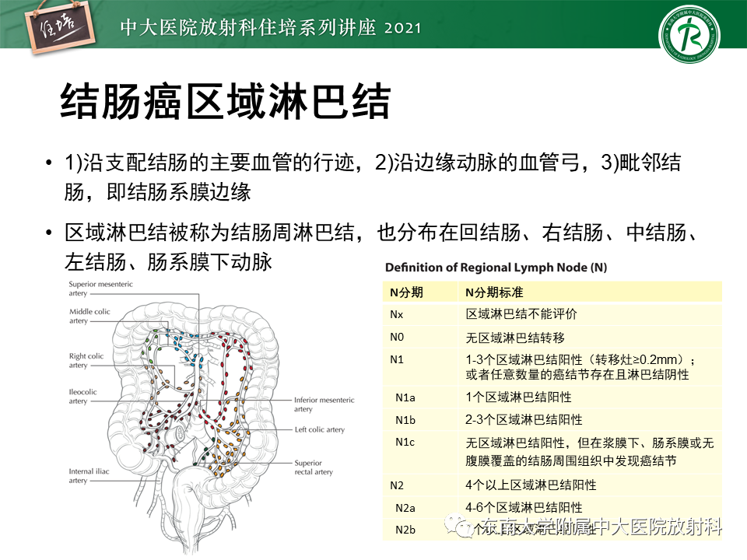Click the slide title 结肠癌区域淋巴结

226,101
